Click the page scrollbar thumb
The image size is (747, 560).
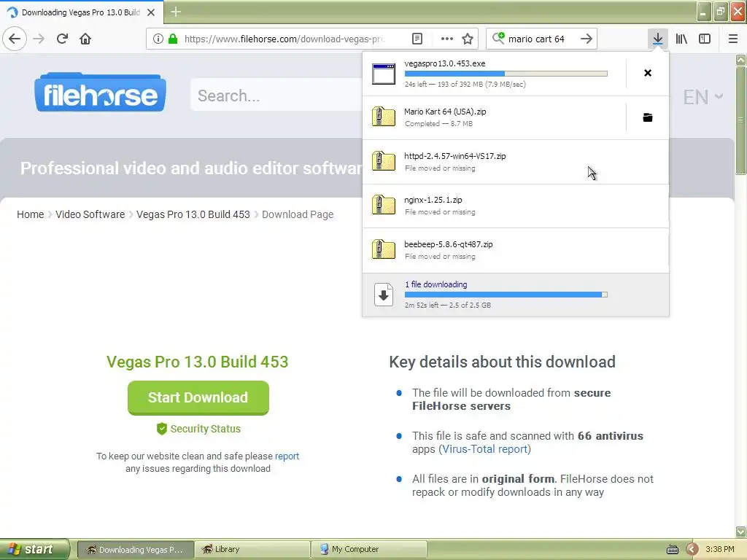click(740, 120)
